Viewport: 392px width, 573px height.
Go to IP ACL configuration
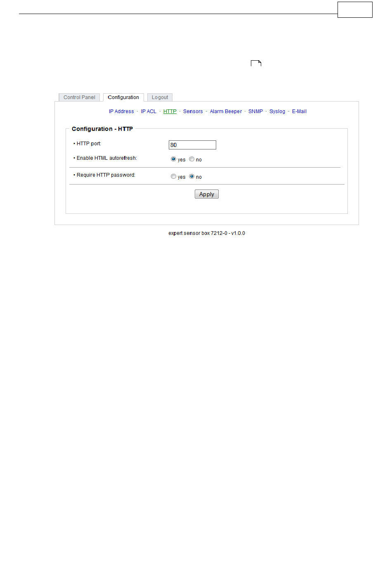pyautogui.click(x=149, y=111)
